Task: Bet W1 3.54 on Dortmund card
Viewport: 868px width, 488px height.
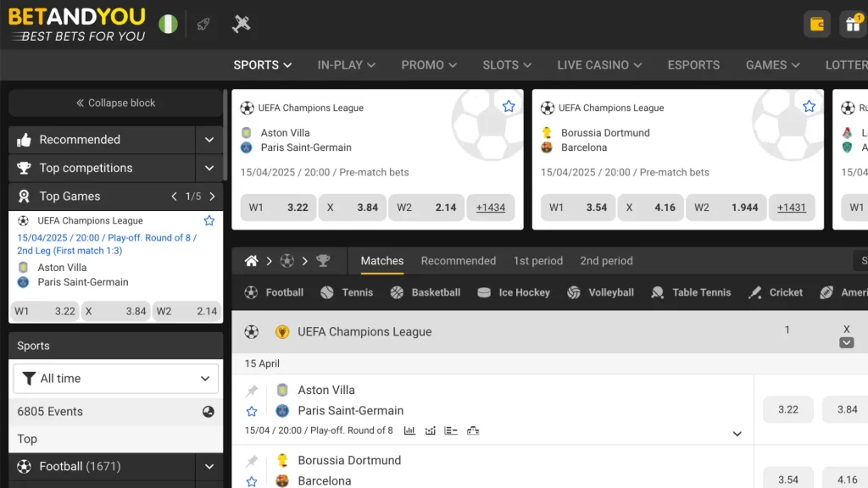Action: (578, 208)
